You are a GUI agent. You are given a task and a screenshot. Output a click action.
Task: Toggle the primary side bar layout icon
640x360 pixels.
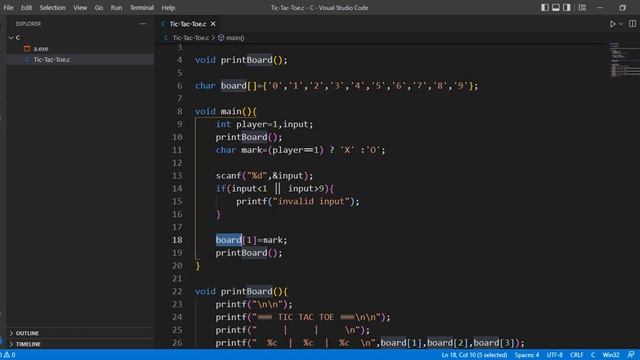(544, 8)
